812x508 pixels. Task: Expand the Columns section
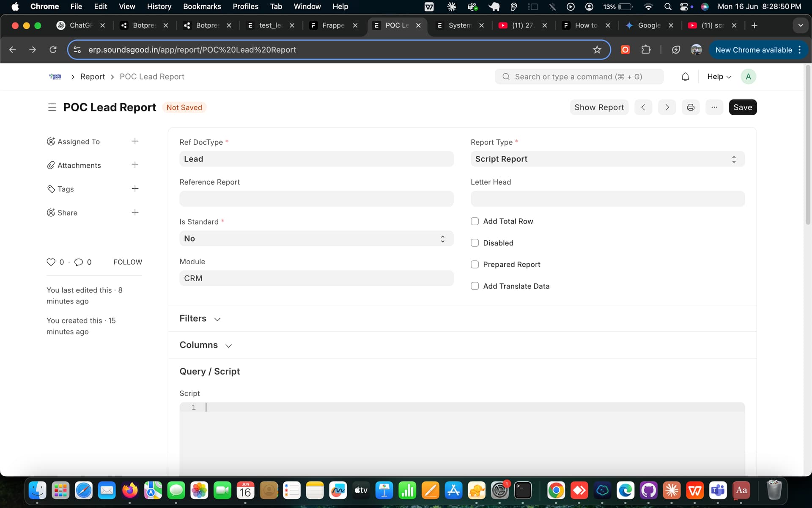[206, 345]
